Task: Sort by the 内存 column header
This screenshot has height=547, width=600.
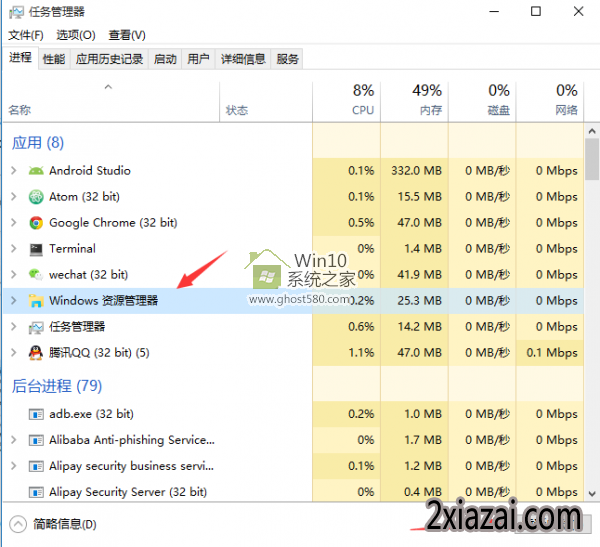Action: tap(414, 102)
